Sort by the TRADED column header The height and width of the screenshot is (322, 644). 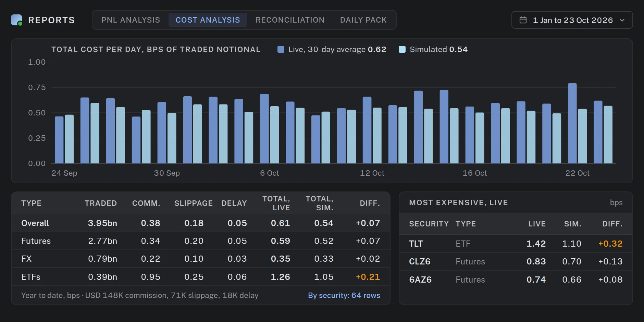tap(101, 203)
